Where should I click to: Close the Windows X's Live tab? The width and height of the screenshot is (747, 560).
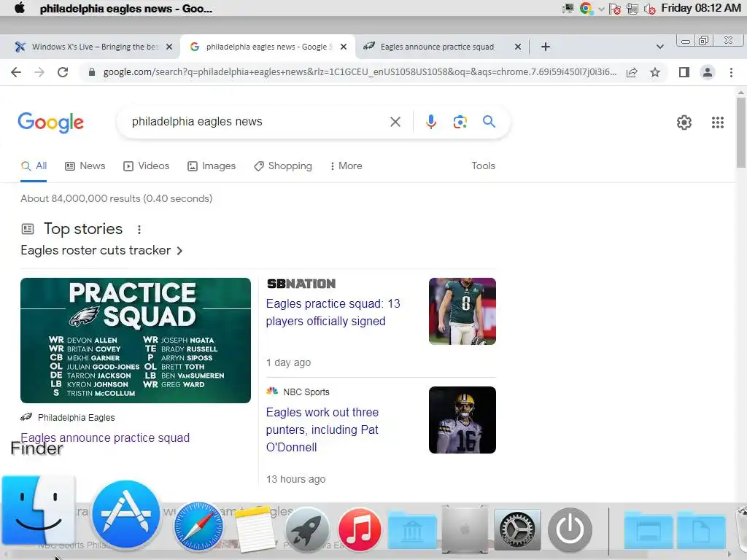pyautogui.click(x=169, y=47)
